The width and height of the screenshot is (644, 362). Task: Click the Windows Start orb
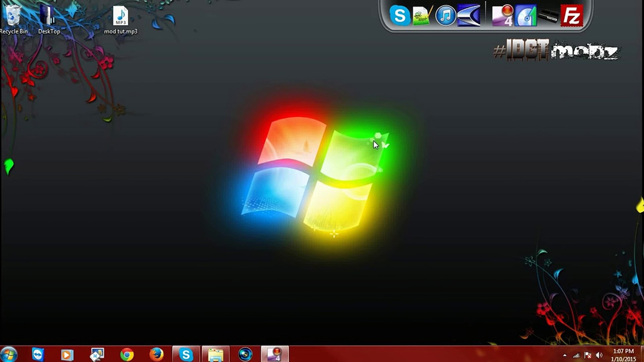pyautogui.click(x=9, y=355)
